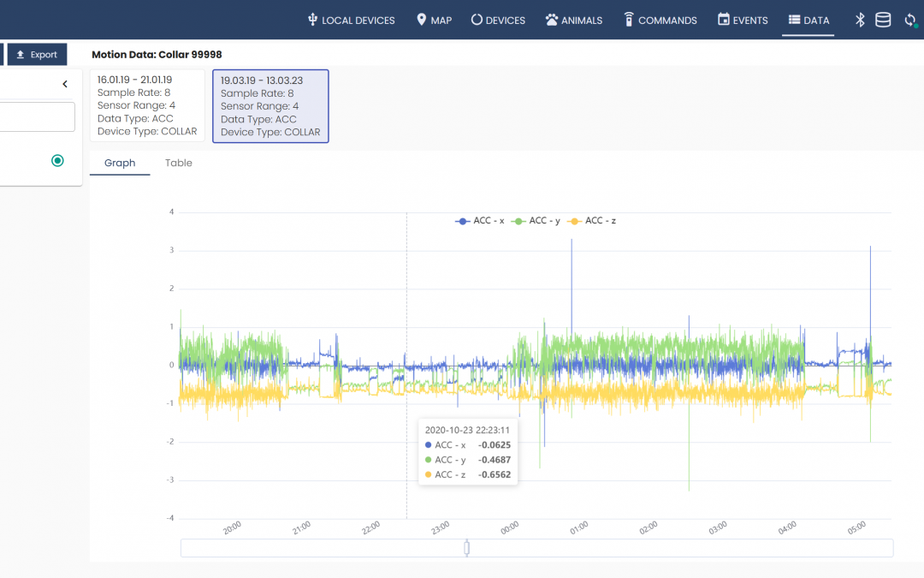The width and height of the screenshot is (924, 578).
Task: Click the sidebar search input field
Action: coord(37,117)
